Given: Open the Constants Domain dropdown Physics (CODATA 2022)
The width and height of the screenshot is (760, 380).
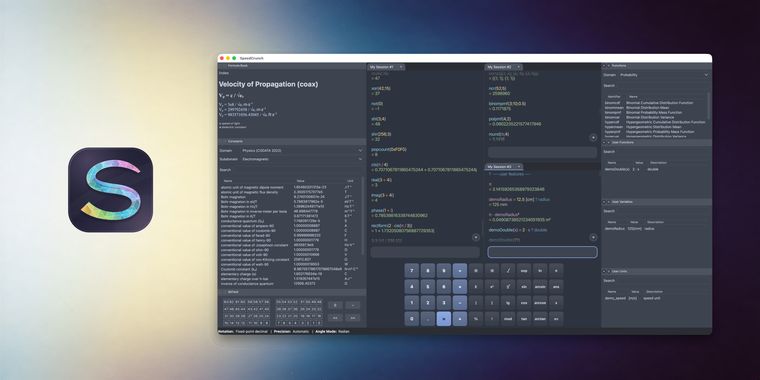Looking at the screenshot, I should pyautogui.click(x=301, y=150).
